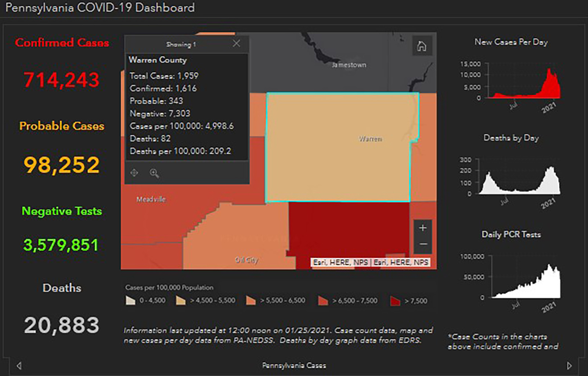Click the 3,579,851 negative tests value

tap(61, 245)
